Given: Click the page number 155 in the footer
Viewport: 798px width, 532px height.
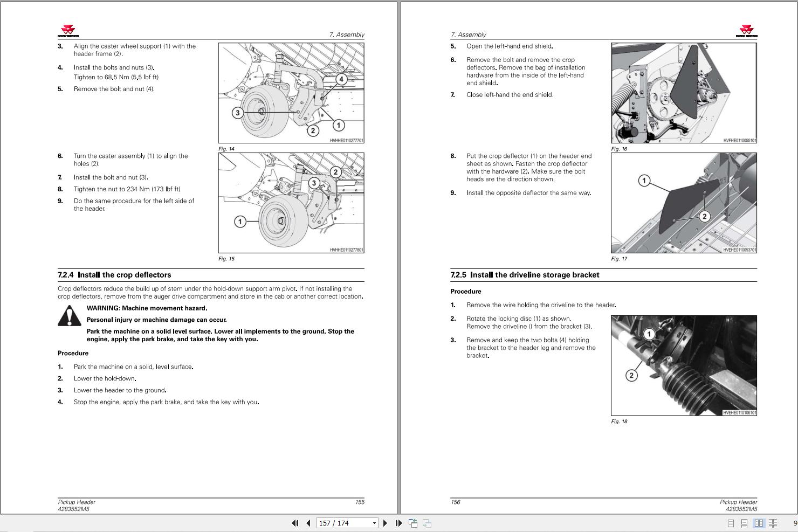Looking at the screenshot, I should click(x=360, y=502).
